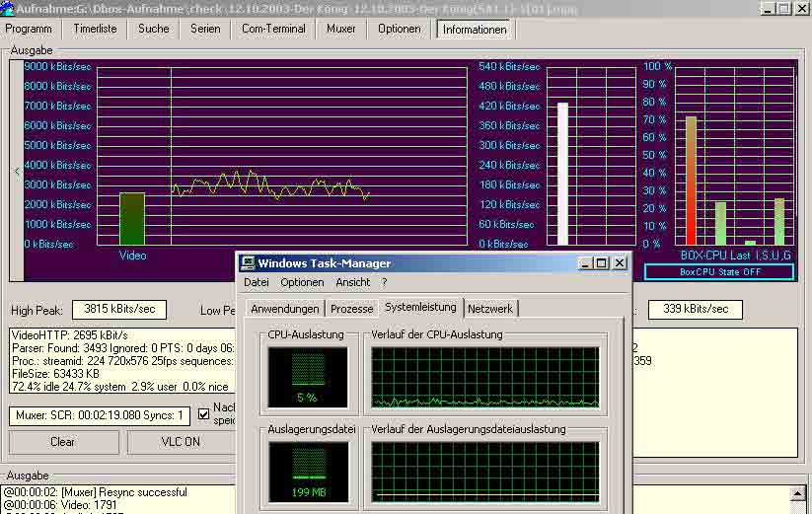Uncheck the checkbox next to Muxer SCR
812x514 pixels.
[x=204, y=413]
